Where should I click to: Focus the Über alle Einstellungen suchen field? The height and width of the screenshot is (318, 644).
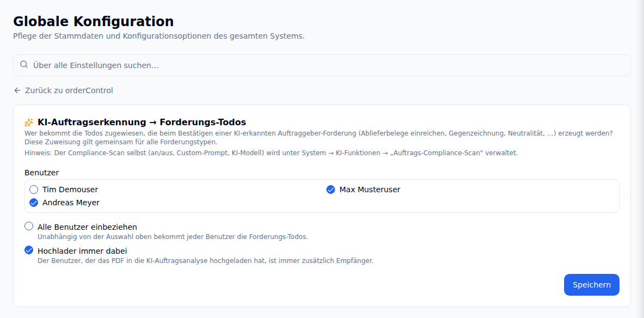click(321, 65)
